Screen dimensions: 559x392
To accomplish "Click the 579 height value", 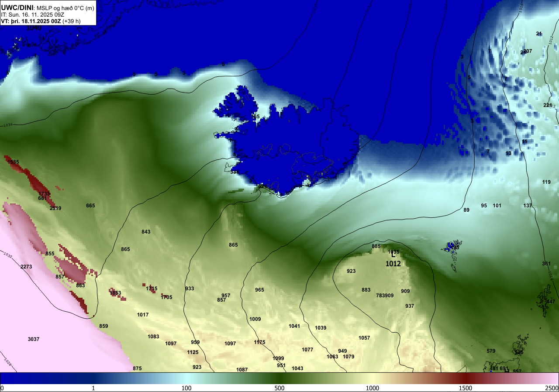I will point(491,351).
